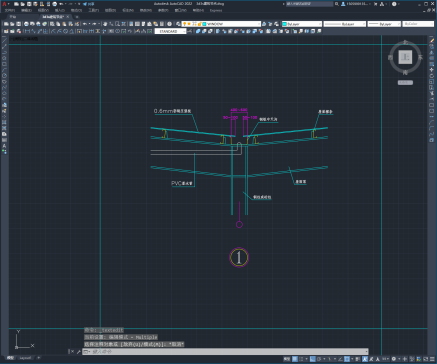Toggle layer on/off lightbulb in layer dropdown

[x=184, y=24]
